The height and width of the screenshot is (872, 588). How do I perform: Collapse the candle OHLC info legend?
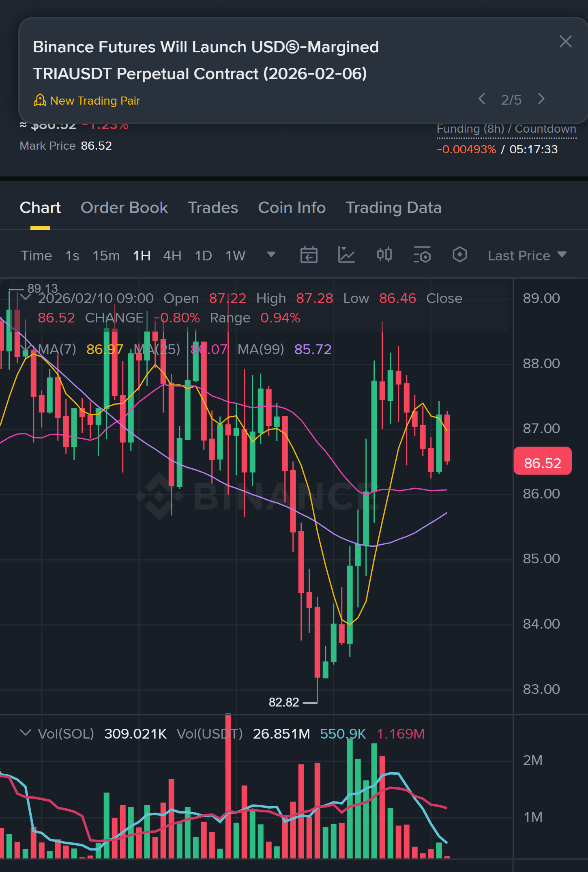pos(25,297)
